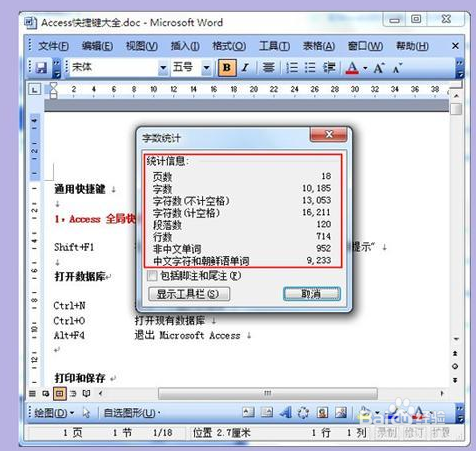
Task: Toggle Bold formatting button
Action: click(x=227, y=68)
